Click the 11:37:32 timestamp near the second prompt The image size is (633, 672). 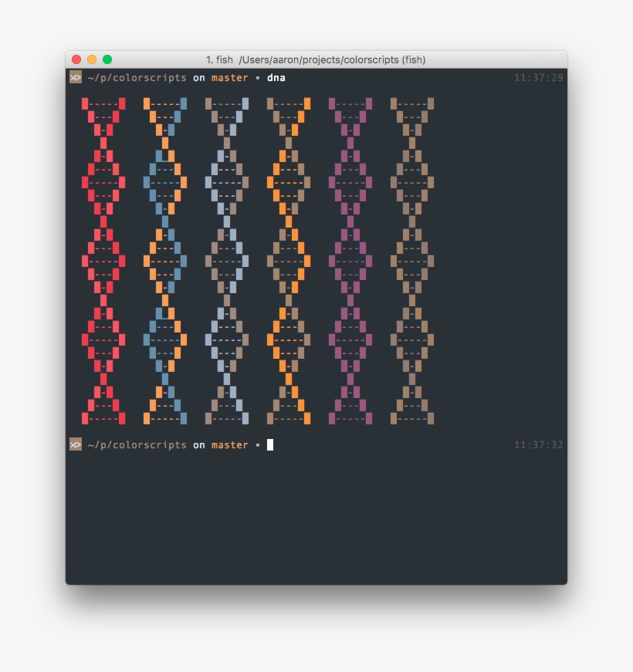pyautogui.click(x=539, y=444)
